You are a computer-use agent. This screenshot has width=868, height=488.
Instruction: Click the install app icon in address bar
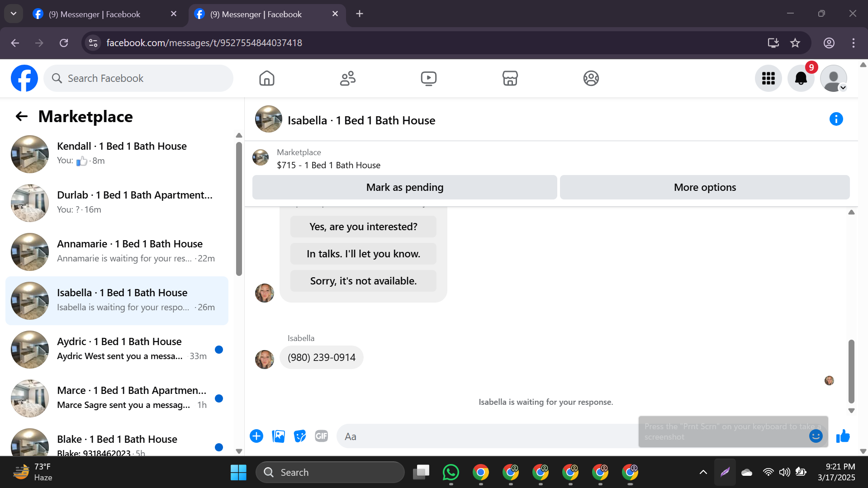coord(773,43)
